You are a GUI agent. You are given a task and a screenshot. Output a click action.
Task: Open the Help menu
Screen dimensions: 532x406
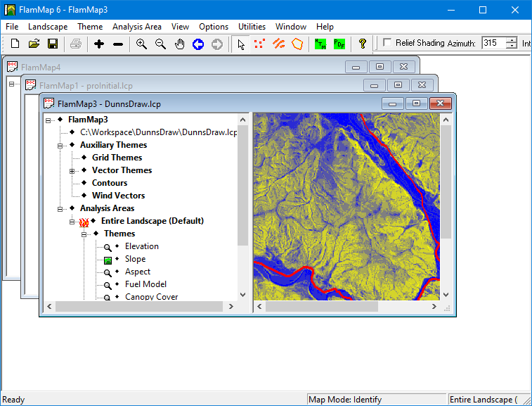point(325,27)
